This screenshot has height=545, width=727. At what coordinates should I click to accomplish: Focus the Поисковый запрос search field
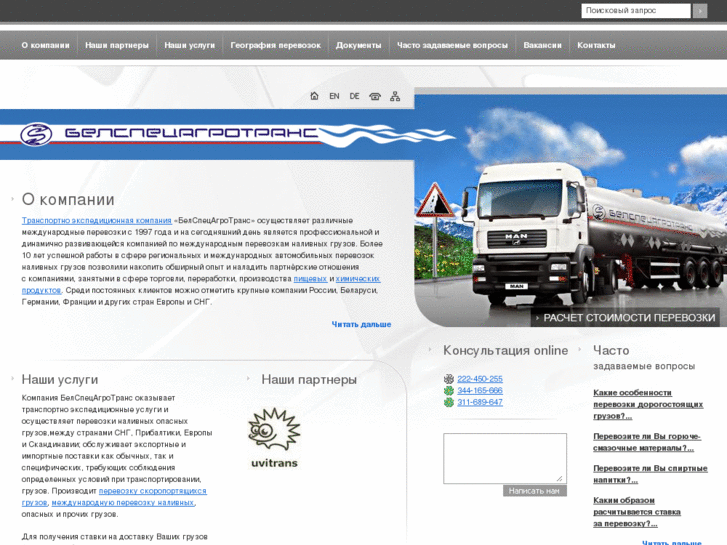tap(636, 11)
